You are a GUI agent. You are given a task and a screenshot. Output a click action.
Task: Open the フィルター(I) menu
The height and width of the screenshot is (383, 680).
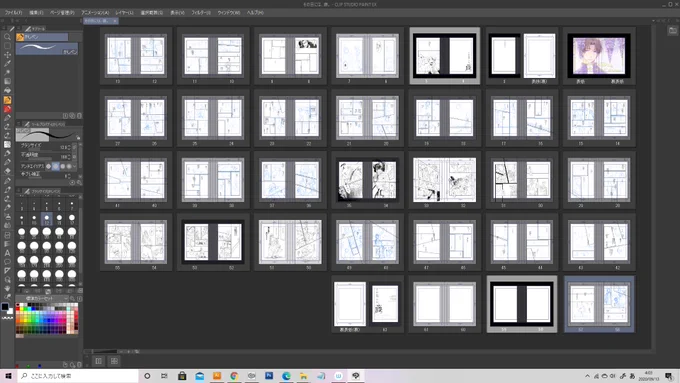[x=201, y=13]
